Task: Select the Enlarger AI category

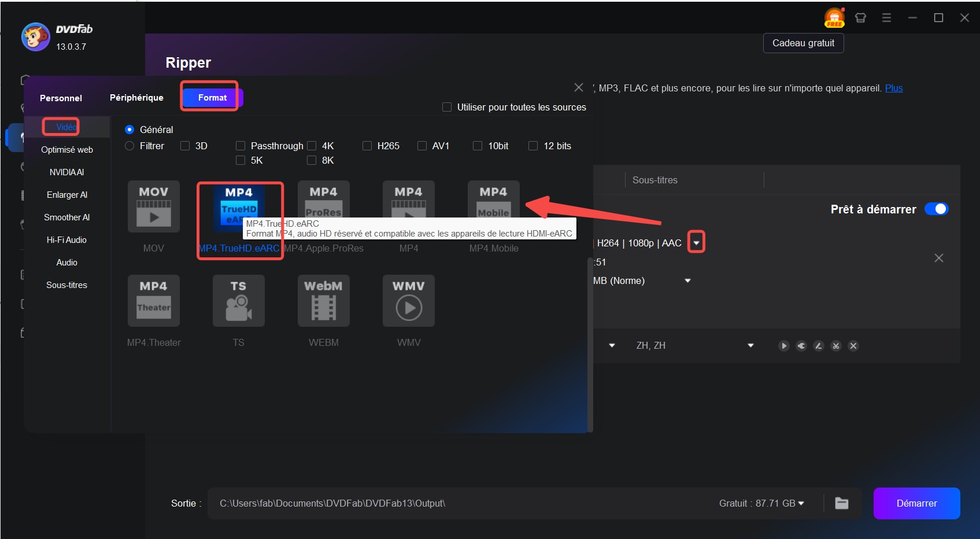Action: pyautogui.click(x=66, y=194)
